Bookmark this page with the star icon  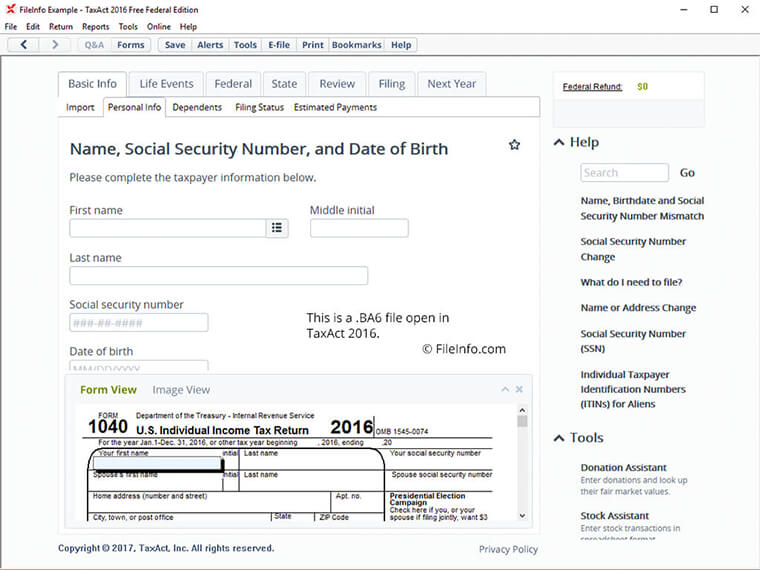point(514,145)
